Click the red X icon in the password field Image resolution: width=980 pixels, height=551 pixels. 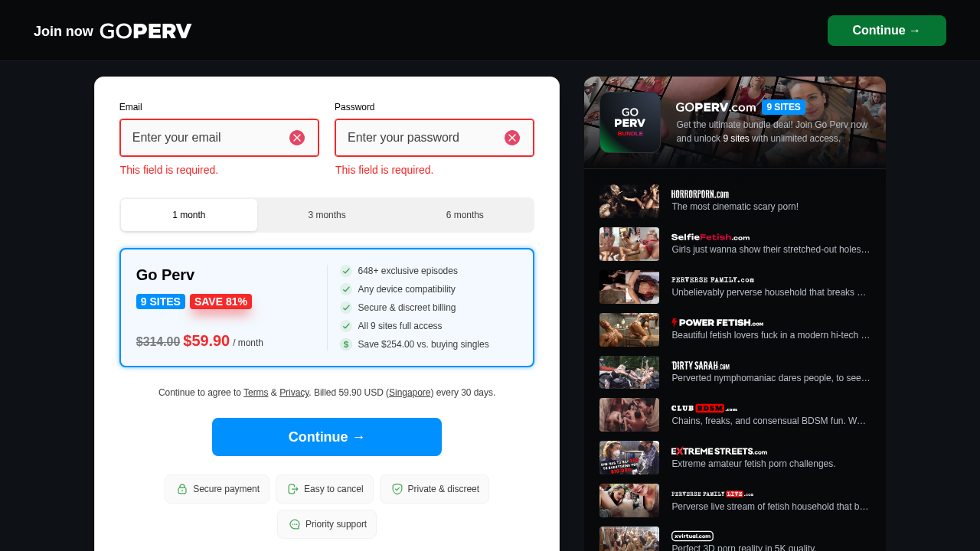click(x=512, y=138)
